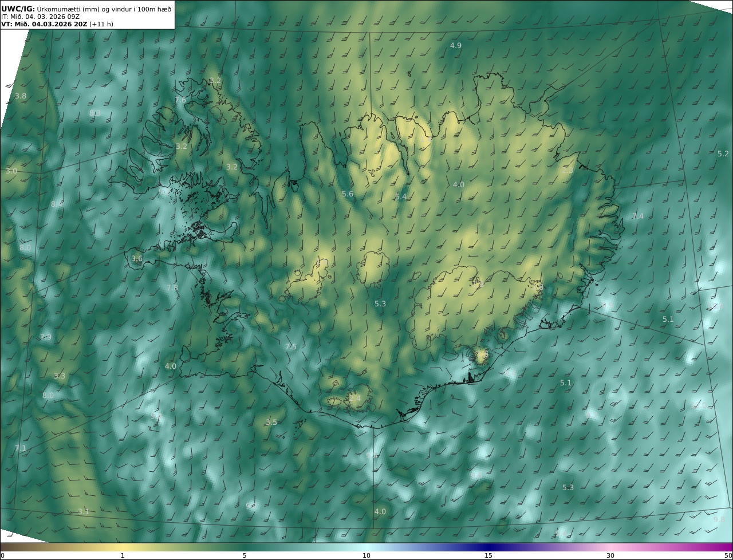
Task: Click the map value 3.8
Action: 21,96
